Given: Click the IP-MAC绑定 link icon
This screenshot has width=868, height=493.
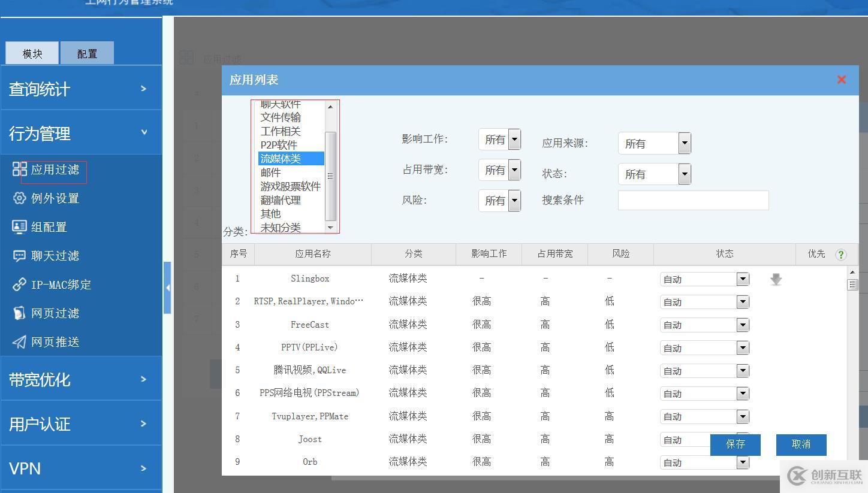Looking at the screenshot, I should [x=20, y=284].
